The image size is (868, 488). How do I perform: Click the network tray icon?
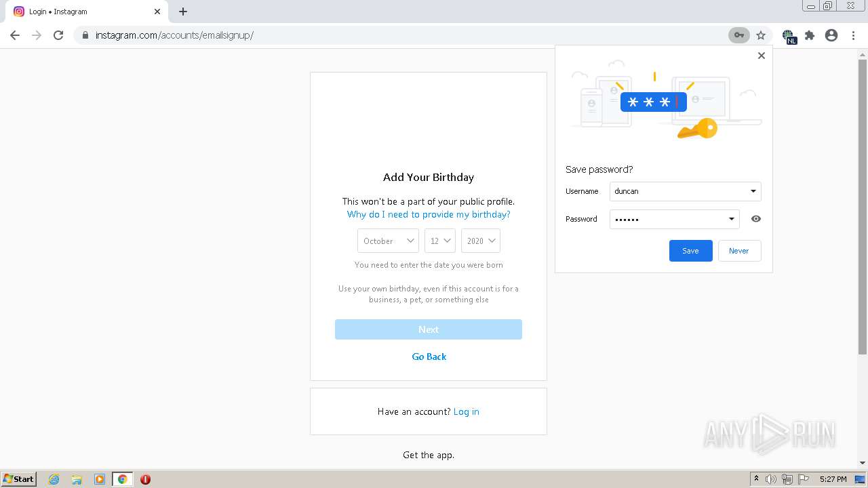coord(787,479)
